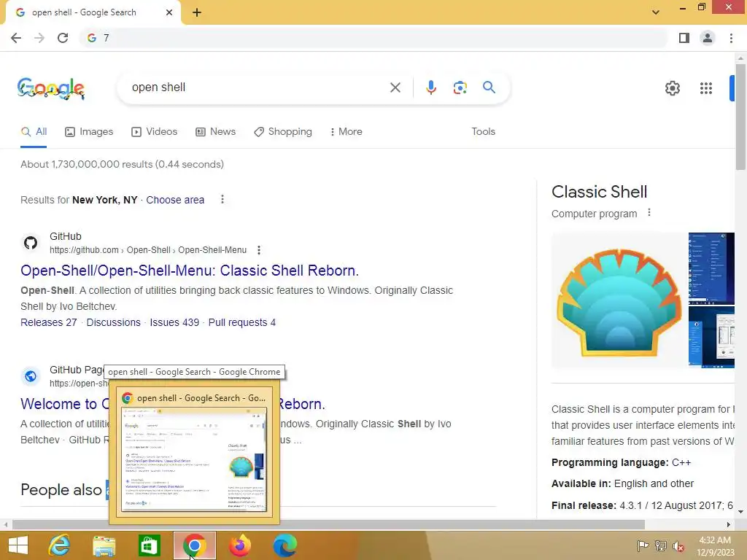Open the 'Releases 27' sitelink

tap(49, 322)
